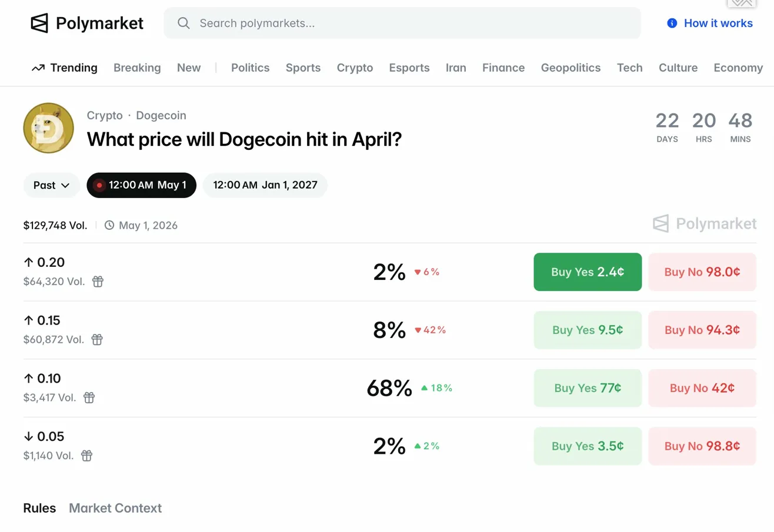Open the Finance category tab

pyautogui.click(x=503, y=67)
